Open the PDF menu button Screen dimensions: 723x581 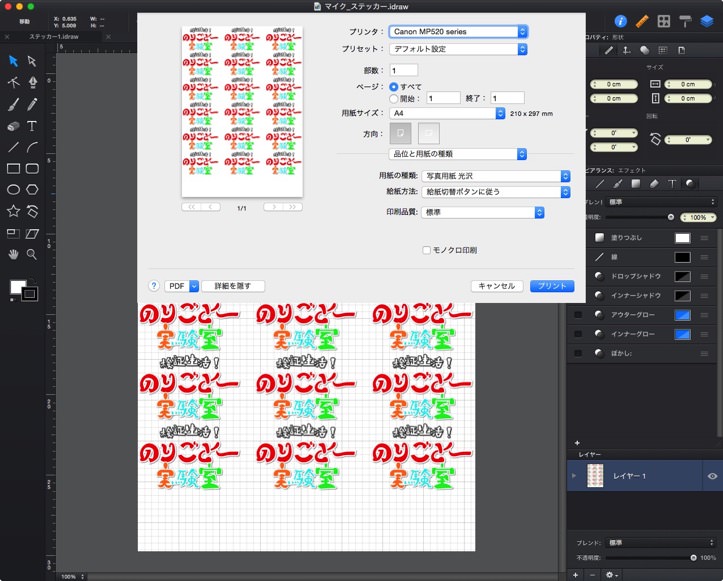[x=182, y=286]
